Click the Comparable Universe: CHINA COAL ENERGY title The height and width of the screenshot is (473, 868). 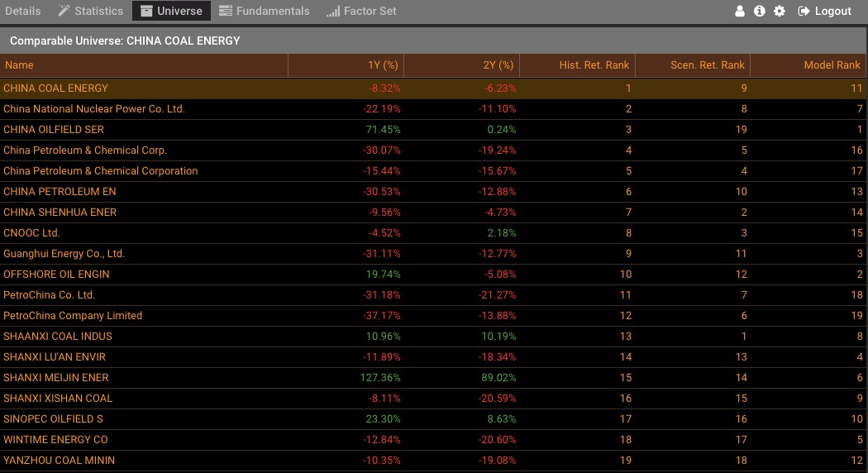click(125, 41)
